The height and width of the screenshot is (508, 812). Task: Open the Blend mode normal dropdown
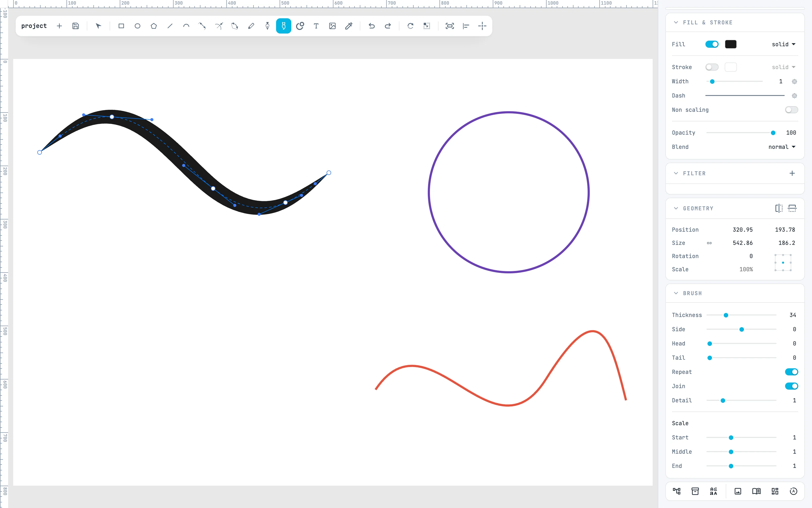pos(782,147)
